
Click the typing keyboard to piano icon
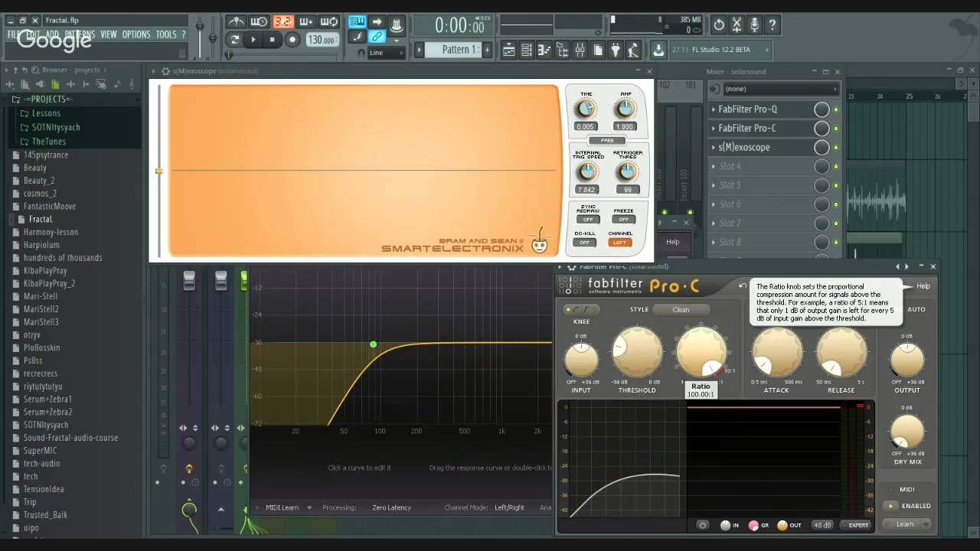(357, 21)
